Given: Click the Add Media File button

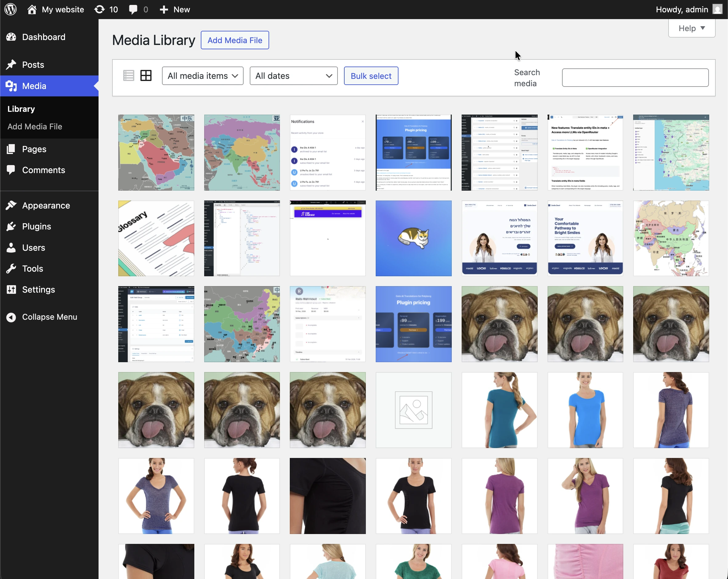Looking at the screenshot, I should [x=235, y=40].
